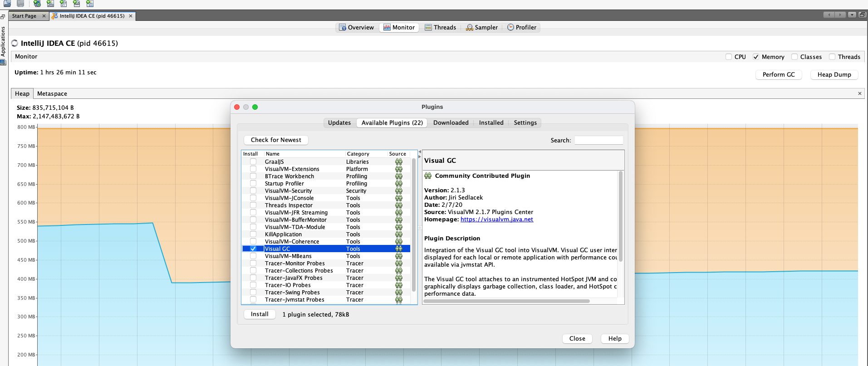The height and width of the screenshot is (366, 868).
Task: Open the Profiler view via its clock icon
Action: click(x=510, y=27)
